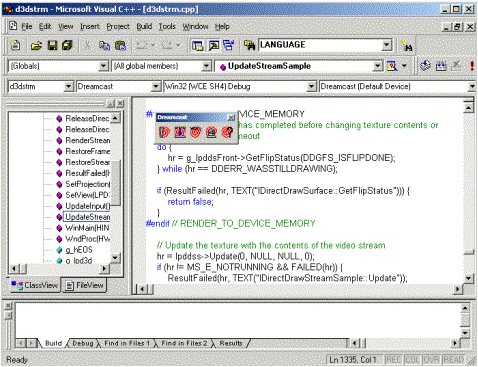Click the first red Dreamcast toolbar icon
Screen dimensions: 478x367
point(164,132)
